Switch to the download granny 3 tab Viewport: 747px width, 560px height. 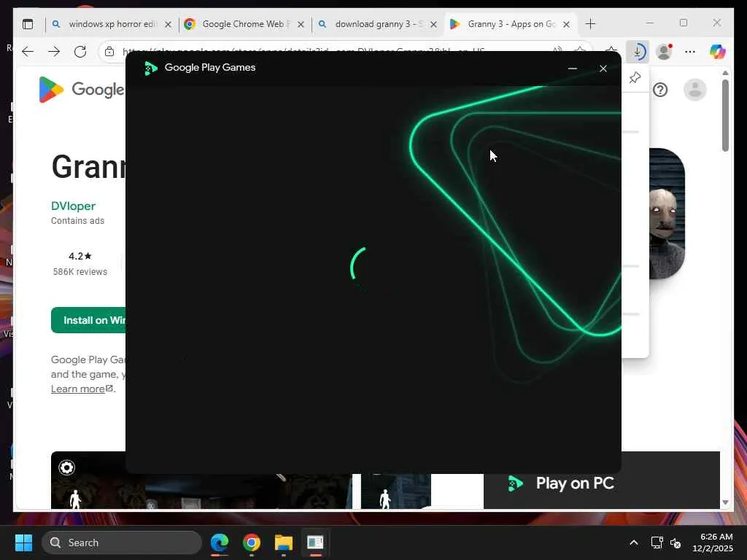point(379,24)
